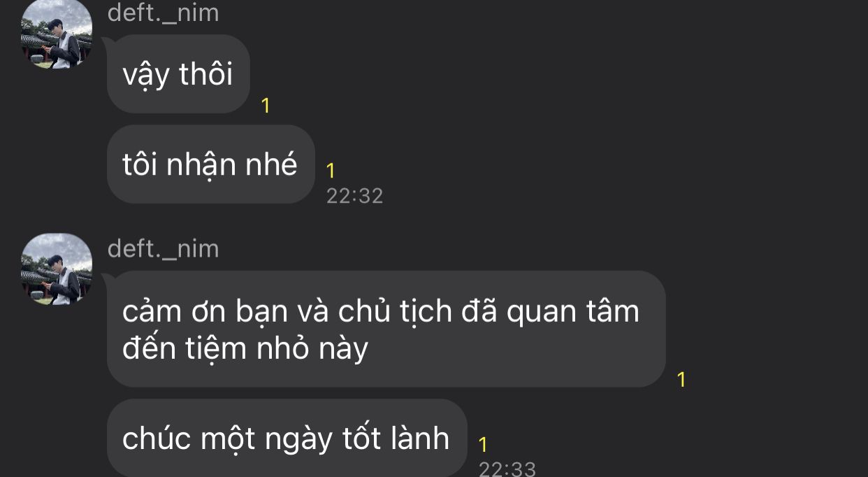The width and height of the screenshot is (868, 477).
Task: Click the 22:33 timestamp
Action: 507,468
